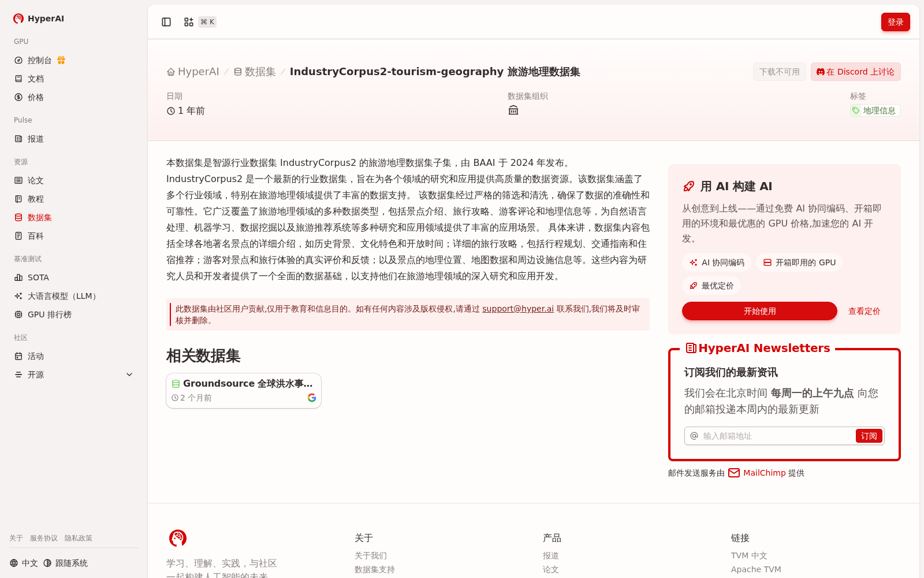
Task: Toggle the sidebar panel icon
Action: pyautogui.click(x=166, y=22)
